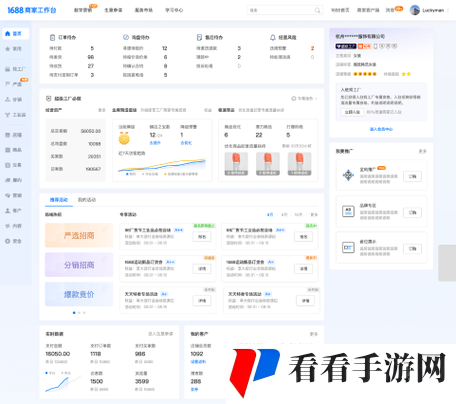Select the 8月 month filter
The height and width of the screenshot is (404, 456).
270,215
